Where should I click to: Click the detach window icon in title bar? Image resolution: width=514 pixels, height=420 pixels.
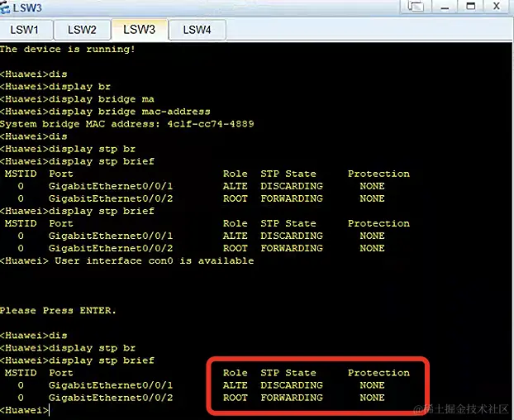pos(416,7)
